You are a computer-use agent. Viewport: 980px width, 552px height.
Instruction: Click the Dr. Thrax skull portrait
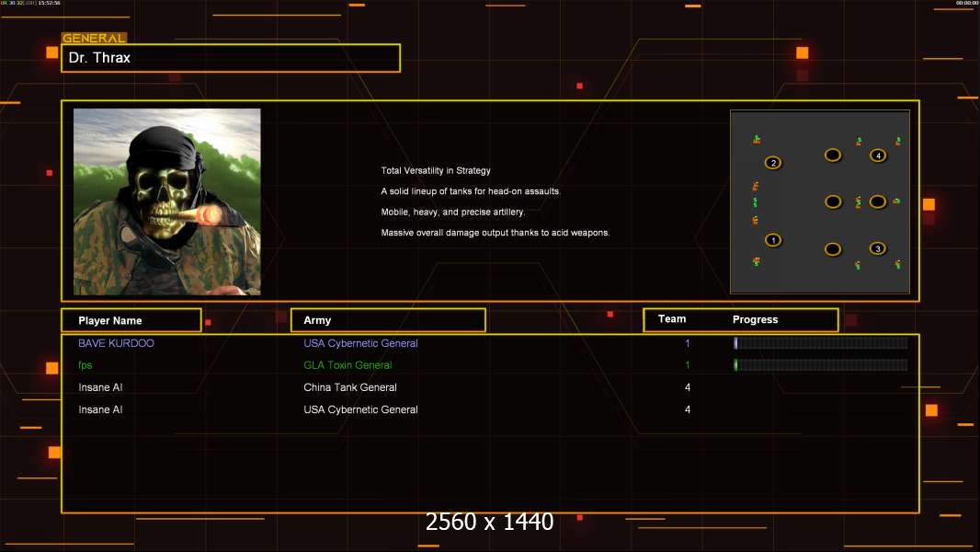coord(167,201)
